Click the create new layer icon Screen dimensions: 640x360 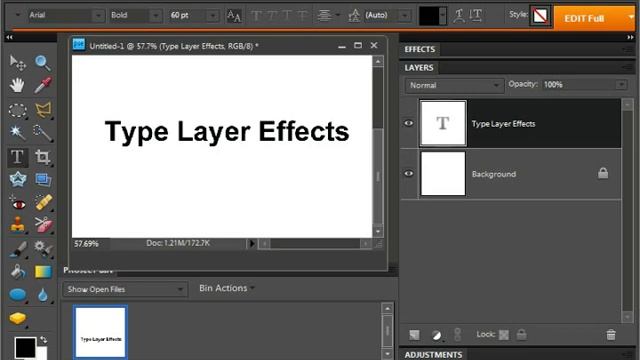click(414, 335)
